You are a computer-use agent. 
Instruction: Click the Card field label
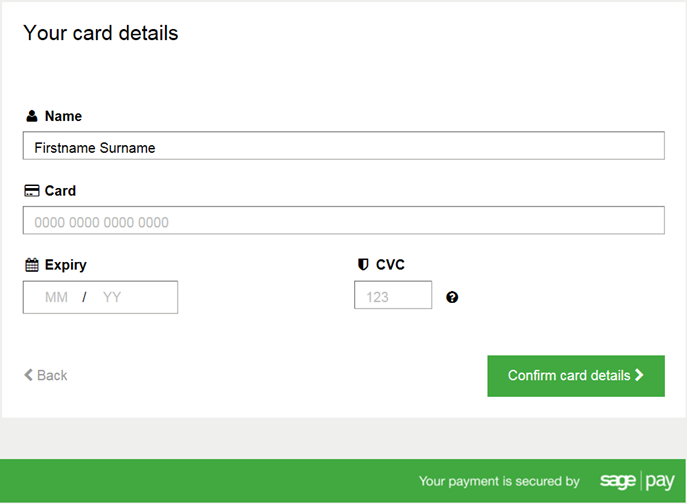60,191
